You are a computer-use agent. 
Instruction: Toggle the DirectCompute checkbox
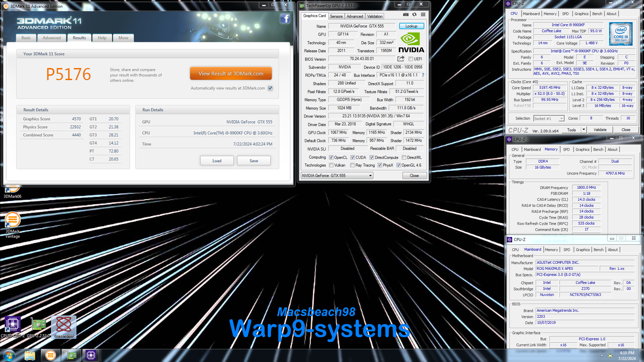pos(372,158)
